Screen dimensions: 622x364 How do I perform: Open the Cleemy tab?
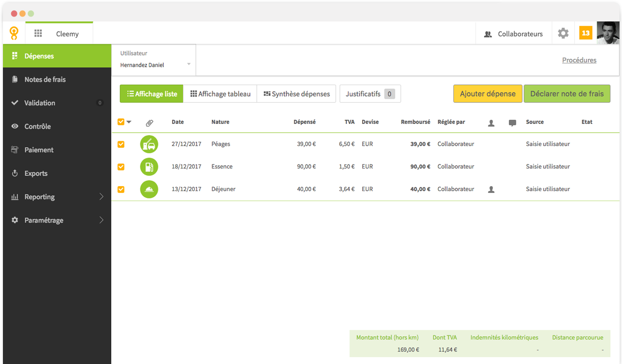(59, 34)
